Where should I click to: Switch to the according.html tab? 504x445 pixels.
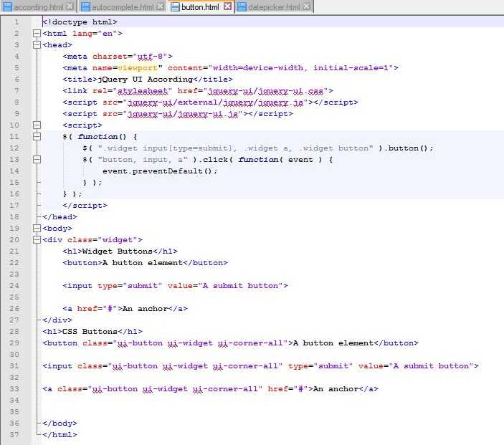point(39,6)
